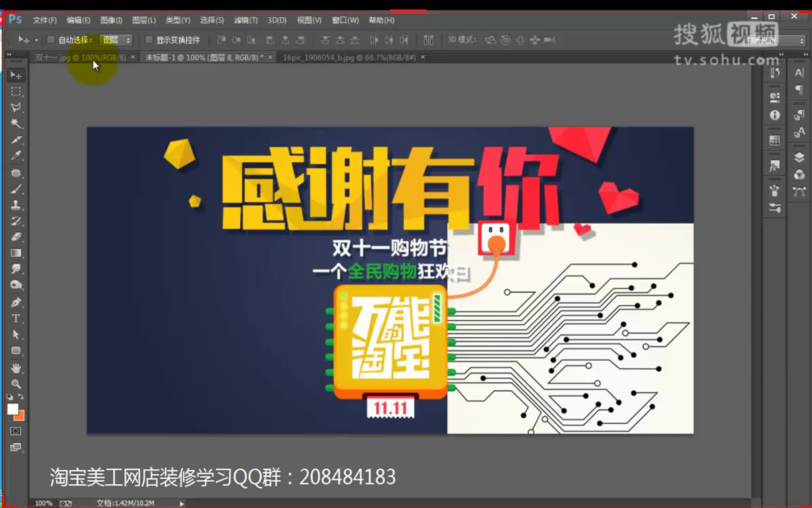The width and height of the screenshot is (812, 508).
Task: Expand the left panel dock arrows
Action: click(781, 55)
